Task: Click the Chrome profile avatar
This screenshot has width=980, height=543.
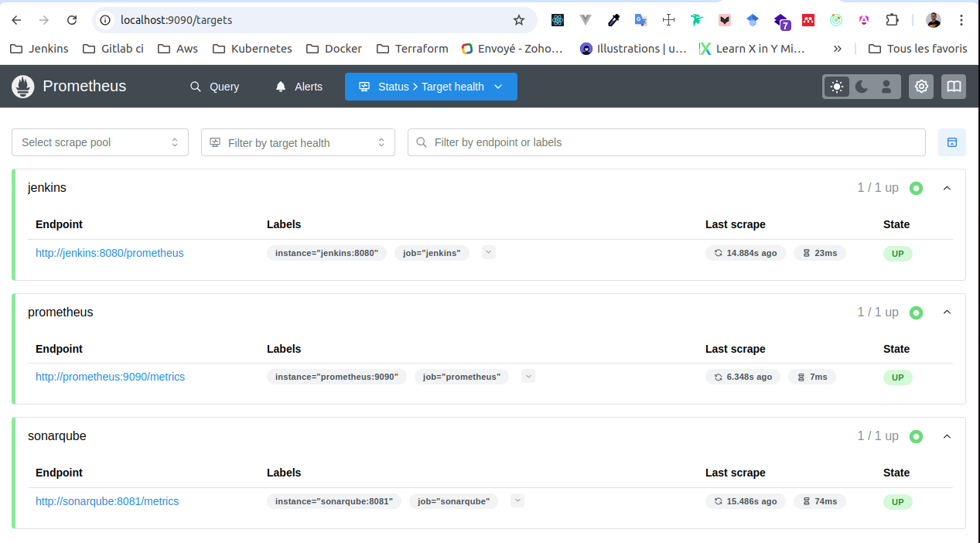Action: coord(934,20)
